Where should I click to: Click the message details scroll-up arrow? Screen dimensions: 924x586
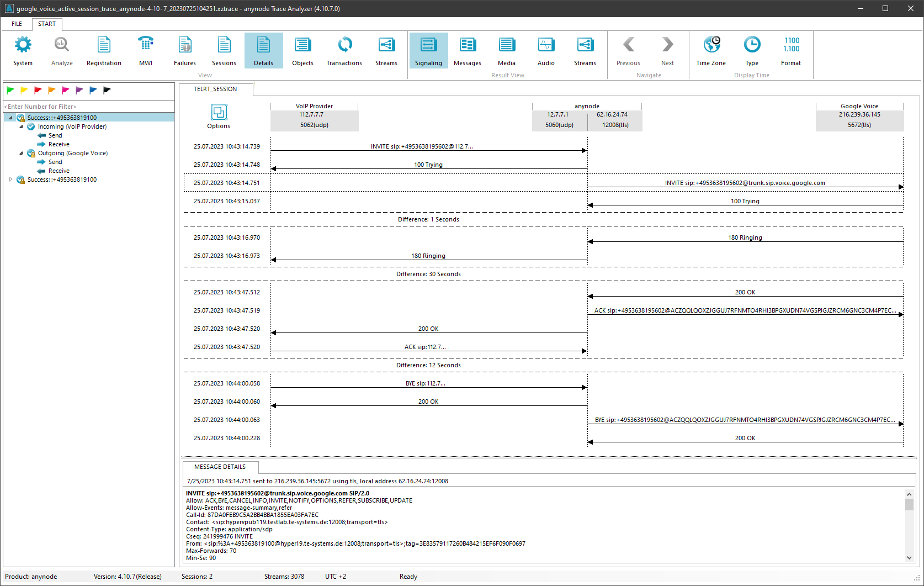(x=909, y=494)
